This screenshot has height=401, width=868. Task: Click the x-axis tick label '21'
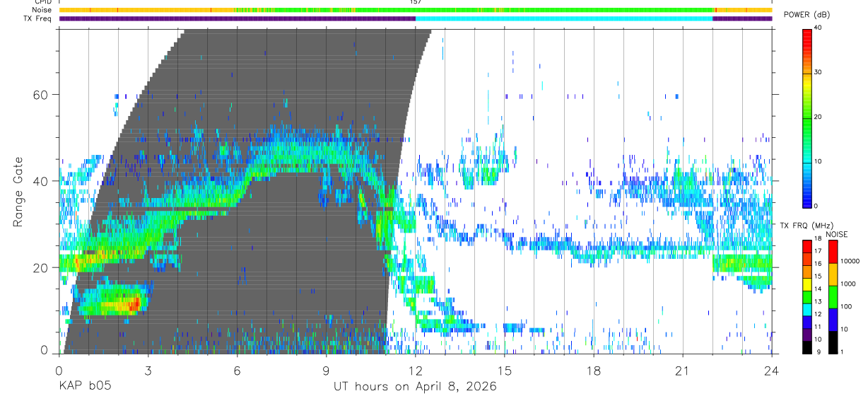coord(683,371)
